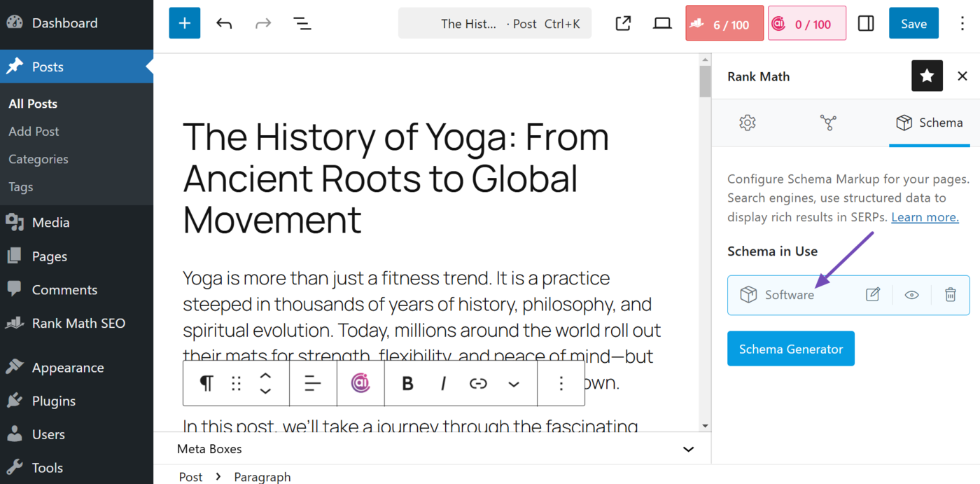Screen dimensions: 980x484
Task: Open All Posts submenu item
Action: (x=33, y=104)
